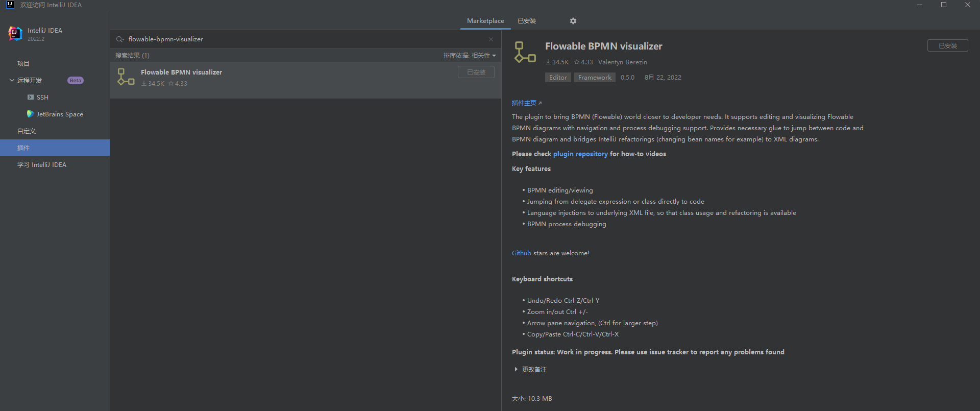The height and width of the screenshot is (411, 980).
Task: Click the Zoom in/out Ctrl +/- bullet
Action: (x=557, y=311)
